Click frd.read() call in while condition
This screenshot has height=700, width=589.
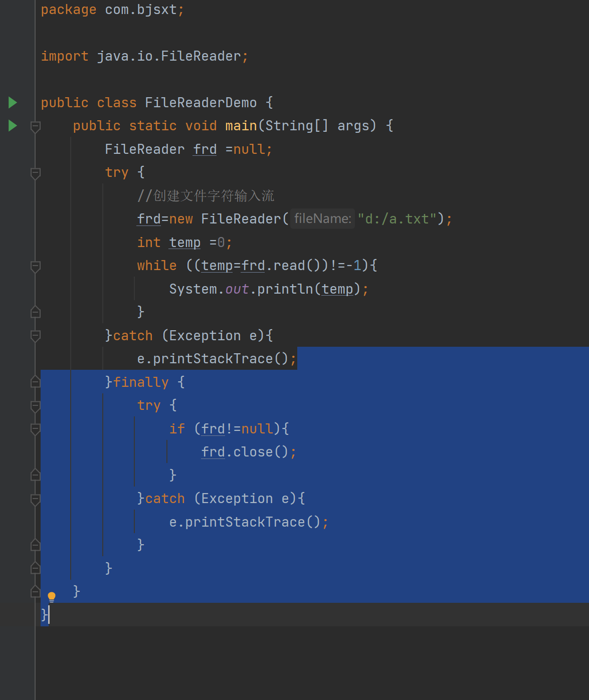(x=281, y=266)
